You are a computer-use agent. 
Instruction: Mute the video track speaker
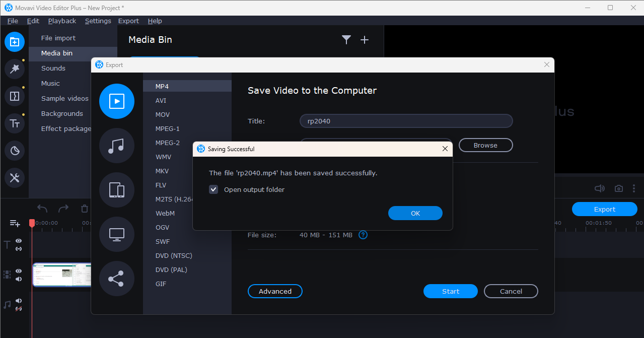(19, 279)
